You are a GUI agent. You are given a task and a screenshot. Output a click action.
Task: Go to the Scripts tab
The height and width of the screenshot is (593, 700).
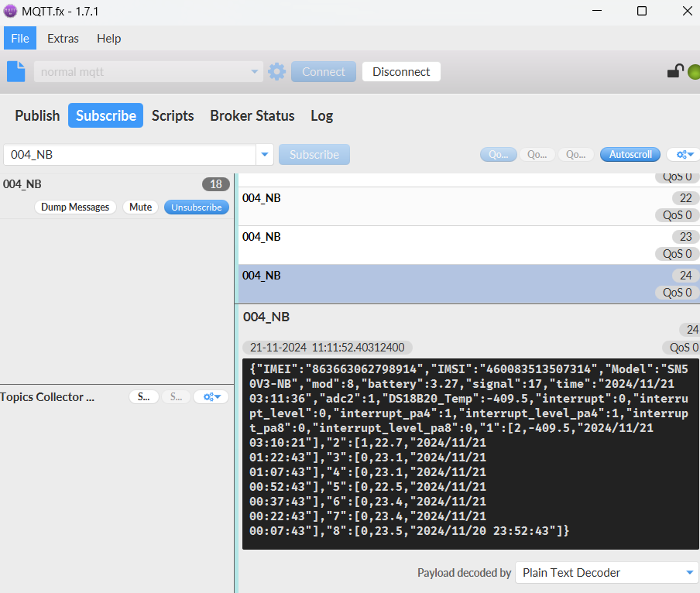coord(173,115)
